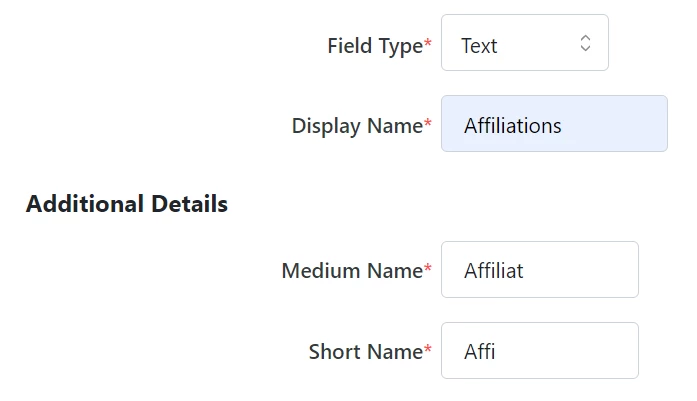Screen dimensions: 697x401
Task: Click the Field Type chevron arrows icon
Action: (586, 43)
